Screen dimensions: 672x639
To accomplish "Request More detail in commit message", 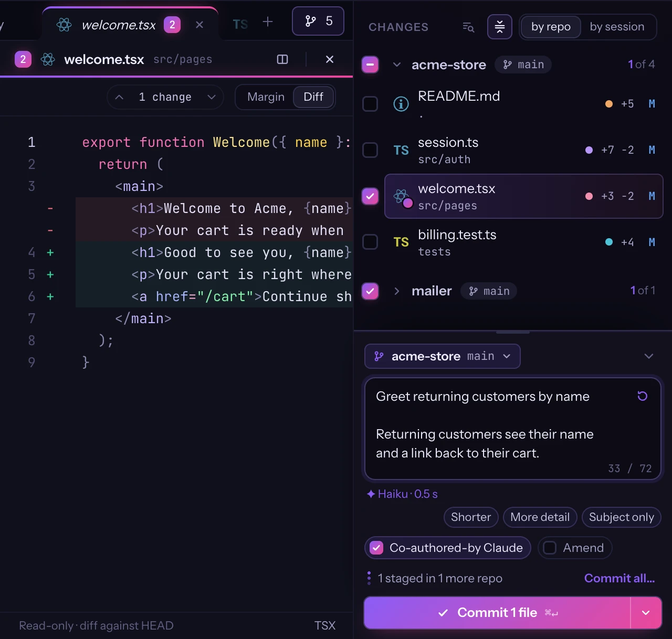I will [540, 517].
